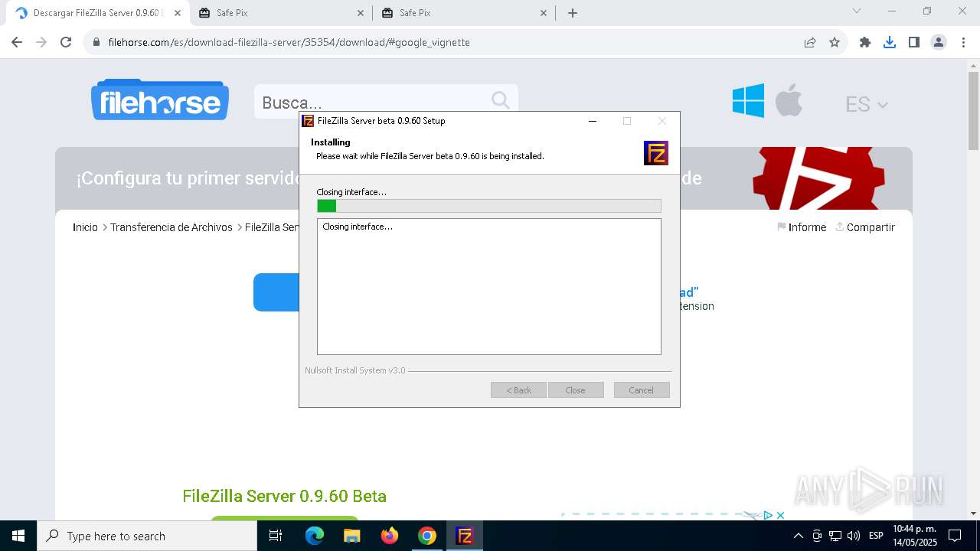Close the Descargar FileZilla Server tab
This screenshot has width=980, height=551.
(x=177, y=13)
